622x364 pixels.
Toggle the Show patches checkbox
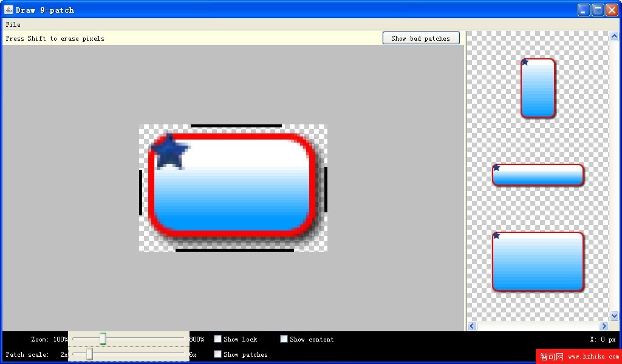point(218,354)
